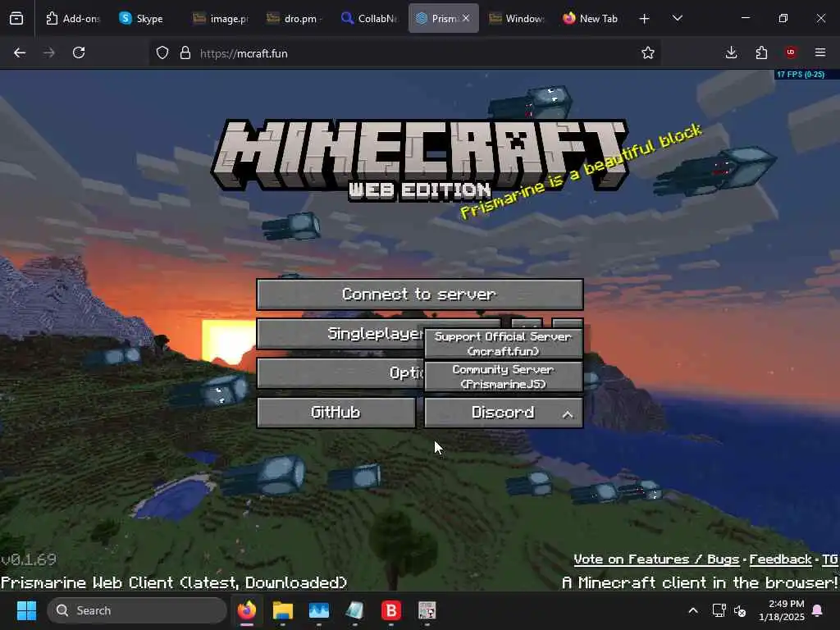Open the Firefox downloads panel
Screen dimensions: 840x630
click(731, 52)
